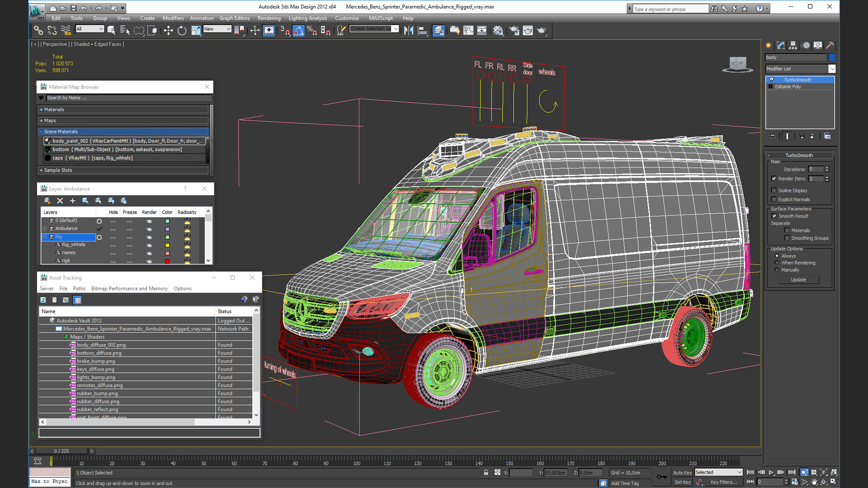Click the Set Key button

coord(682,482)
